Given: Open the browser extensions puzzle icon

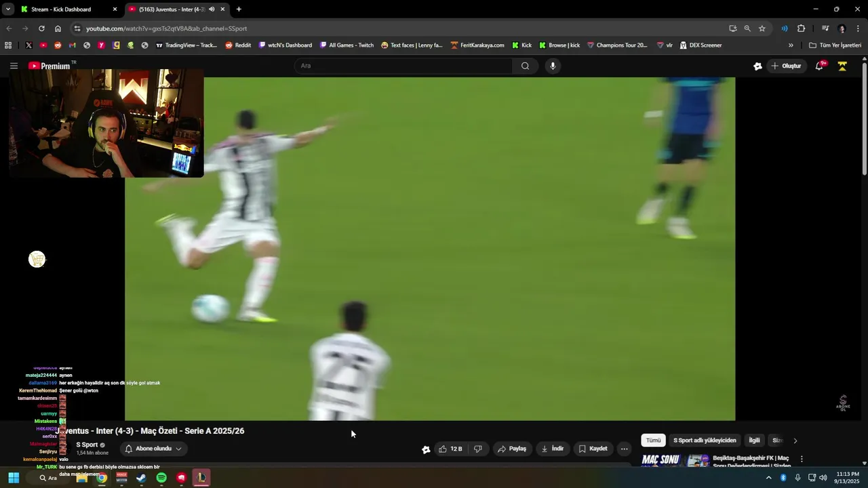Looking at the screenshot, I should (x=801, y=28).
